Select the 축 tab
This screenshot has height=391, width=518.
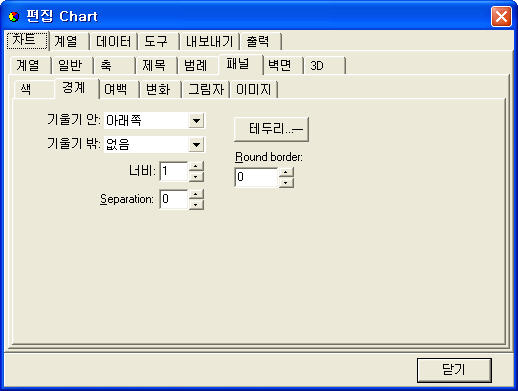(114, 65)
